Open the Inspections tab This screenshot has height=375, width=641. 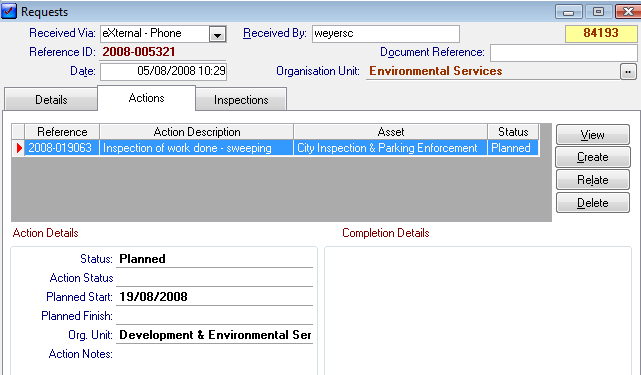(241, 100)
